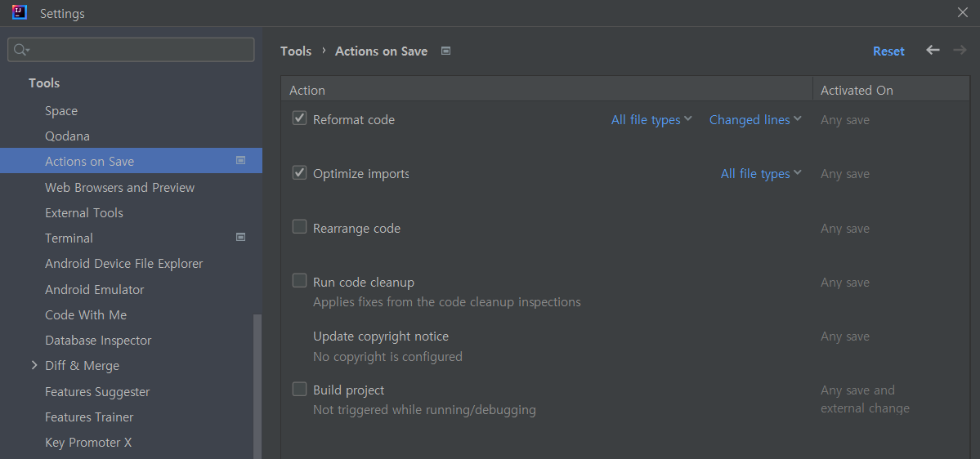The height and width of the screenshot is (459, 980).
Task: Click the forward arrow navigation icon
Action: (960, 50)
